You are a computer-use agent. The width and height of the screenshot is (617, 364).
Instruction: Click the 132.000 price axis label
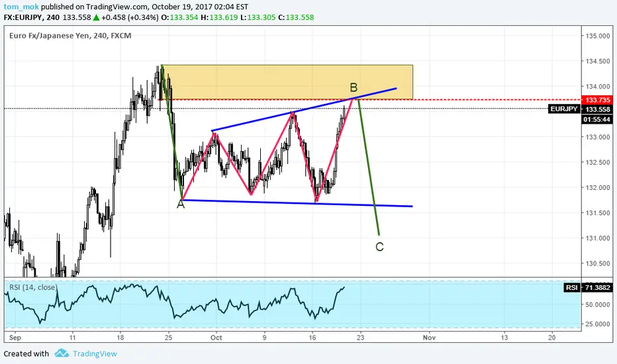click(597, 187)
